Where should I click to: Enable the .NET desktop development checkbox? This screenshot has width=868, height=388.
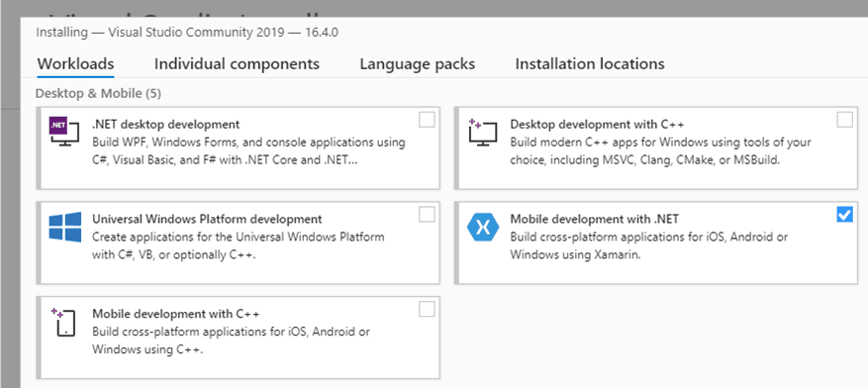click(x=427, y=120)
